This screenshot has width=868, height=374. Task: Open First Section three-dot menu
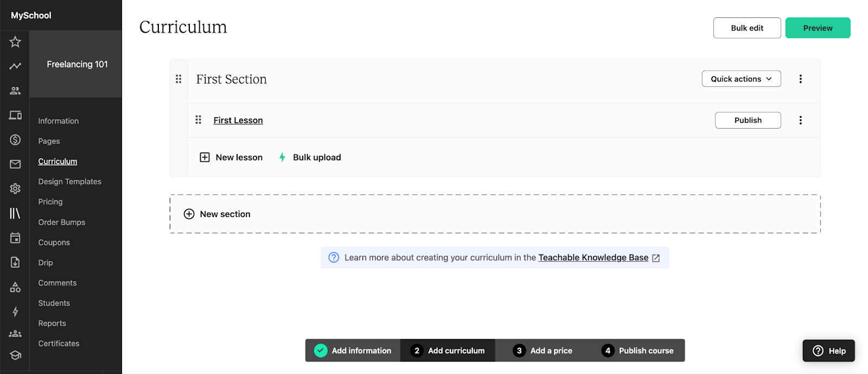tap(800, 79)
